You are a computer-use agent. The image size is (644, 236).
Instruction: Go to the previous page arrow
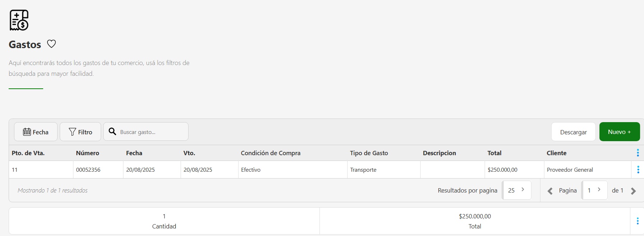coord(550,191)
